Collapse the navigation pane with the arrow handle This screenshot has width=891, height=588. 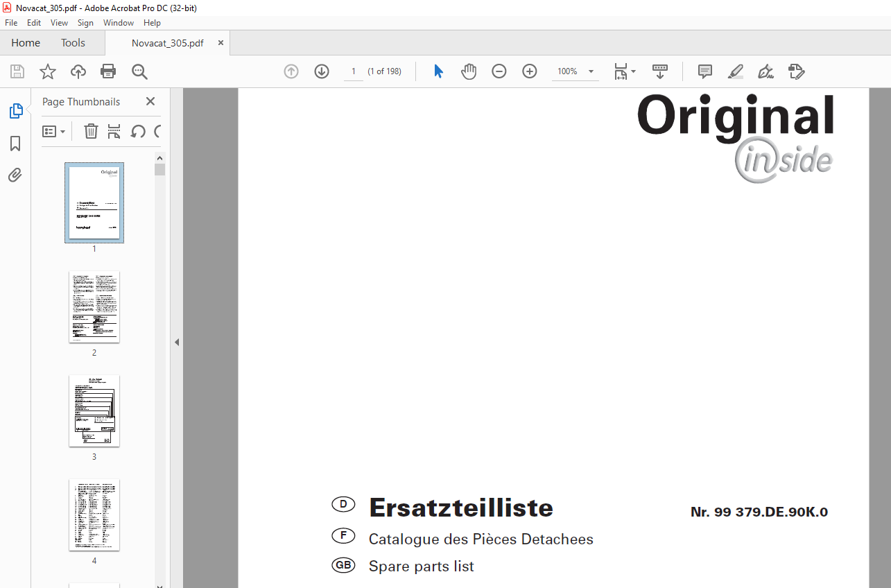pyautogui.click(x=176, y=342)
